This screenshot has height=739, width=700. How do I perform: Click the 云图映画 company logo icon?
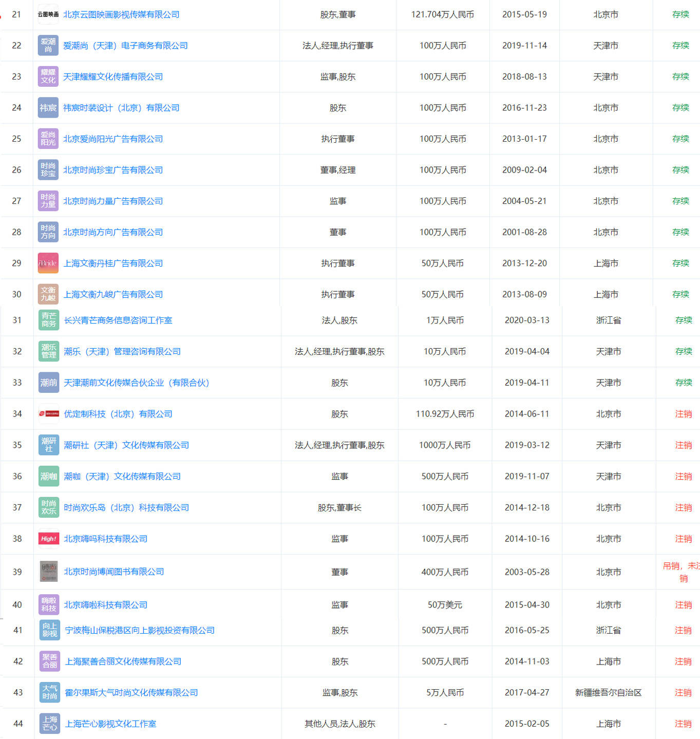48,15
